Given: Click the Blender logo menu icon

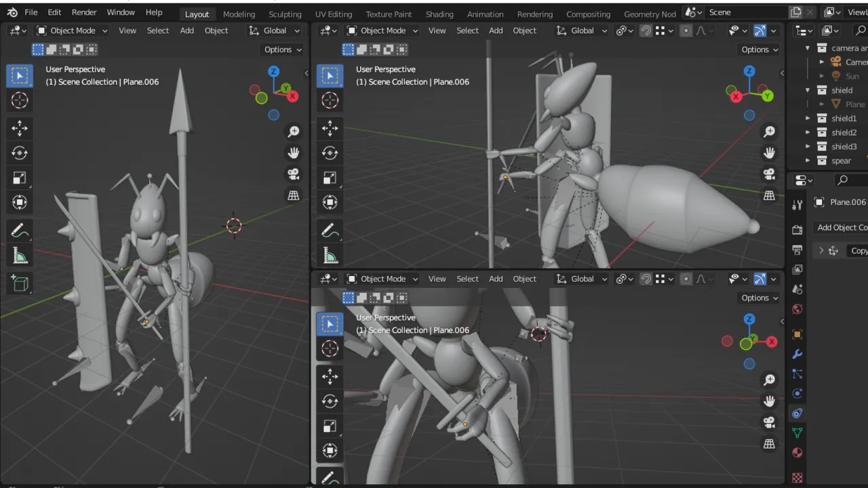Looking at the screenshot, I should (12, 12).
